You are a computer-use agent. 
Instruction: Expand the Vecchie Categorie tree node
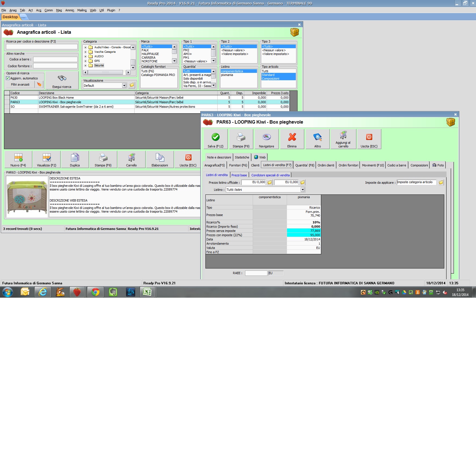(x=85, y=52)
